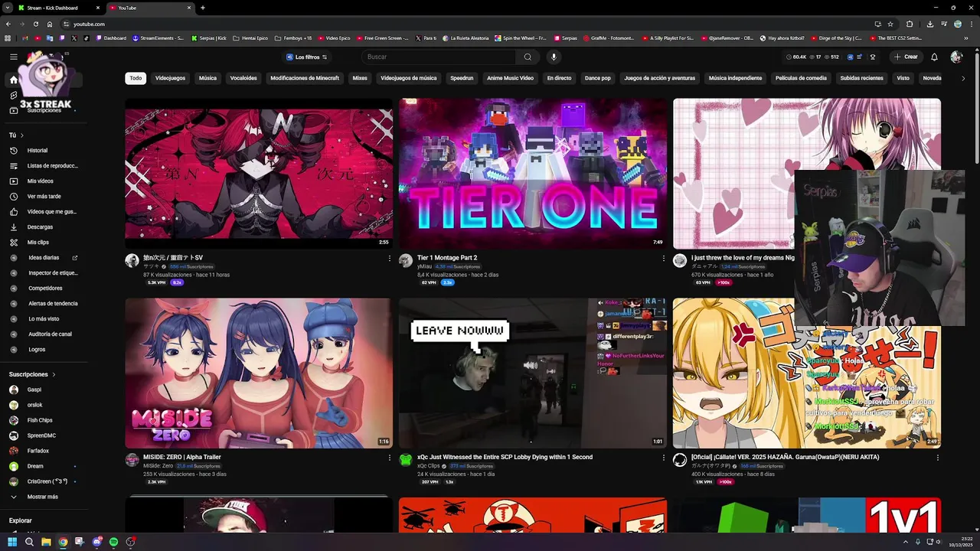Open Descargas in sidebar

point(41,227)
